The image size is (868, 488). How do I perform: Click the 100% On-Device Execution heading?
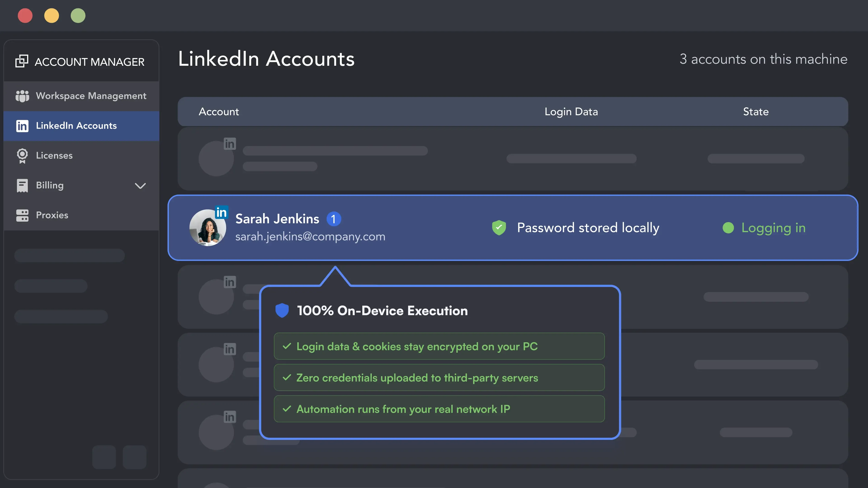coord(382,310)
